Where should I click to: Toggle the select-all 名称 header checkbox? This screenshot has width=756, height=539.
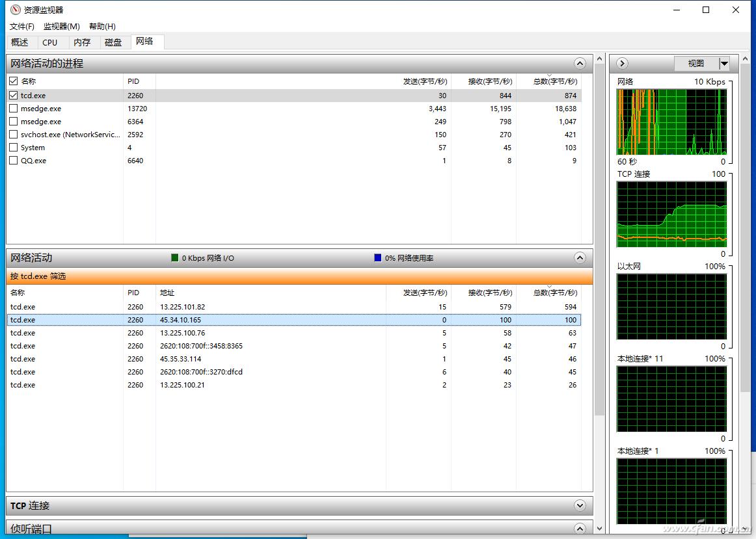[14, 81]
